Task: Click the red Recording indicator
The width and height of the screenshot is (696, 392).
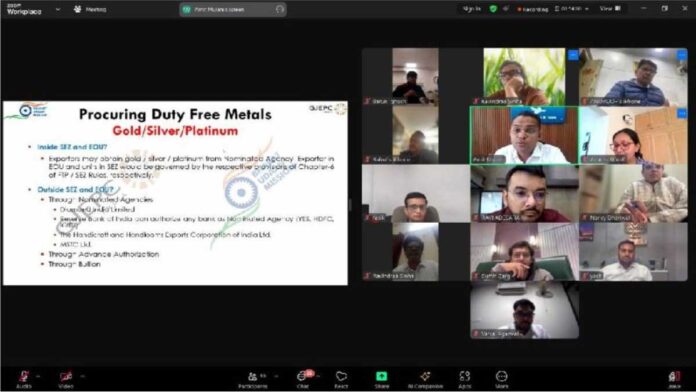Action: click(533, 9)
